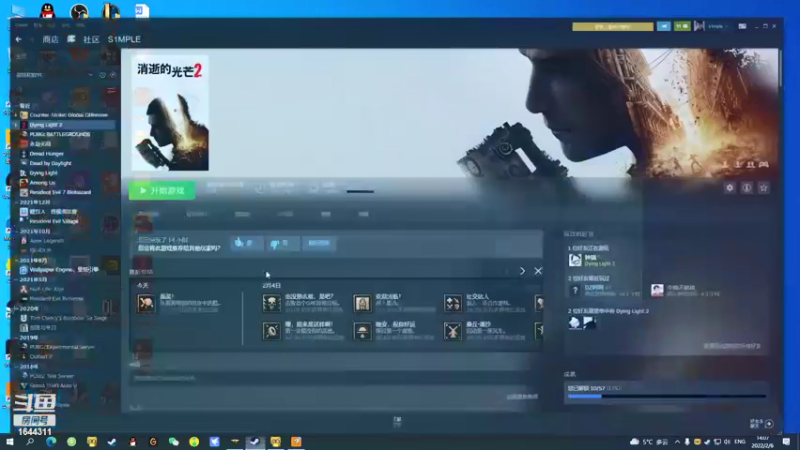Select Wallpaper Engine in library list
The height and width of the screenshot is (450, 800).
coord(63,269)
